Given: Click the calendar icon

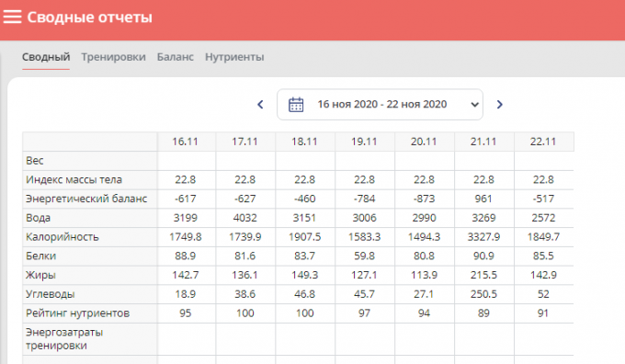Looking at the screenshot, I should tap(296, 105).
